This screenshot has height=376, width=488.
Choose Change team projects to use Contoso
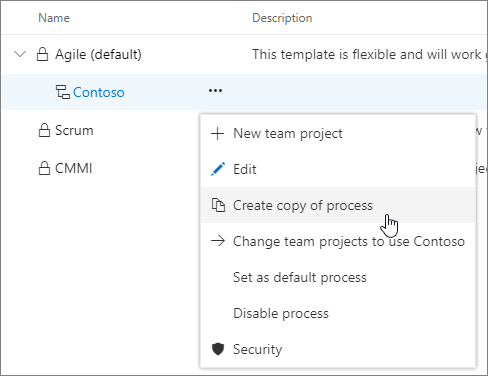coord(338,241)
